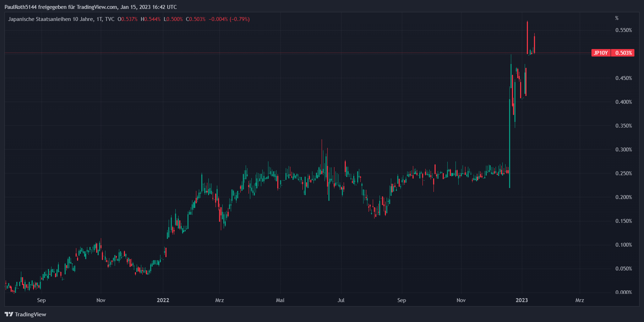This screenshot has width=644, height=322.
Task: Click the header text PaulRoth5144 freigegeben für TradingView.com
Action: click(x=61, y=7)
